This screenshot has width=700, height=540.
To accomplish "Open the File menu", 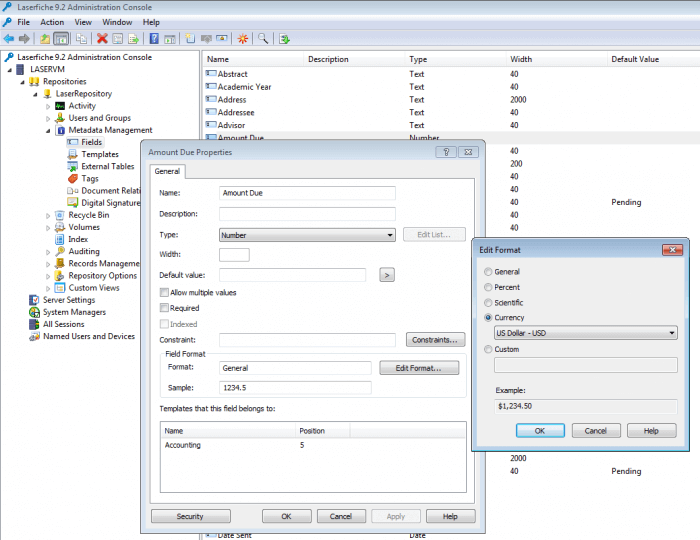I will coord(24,22).
